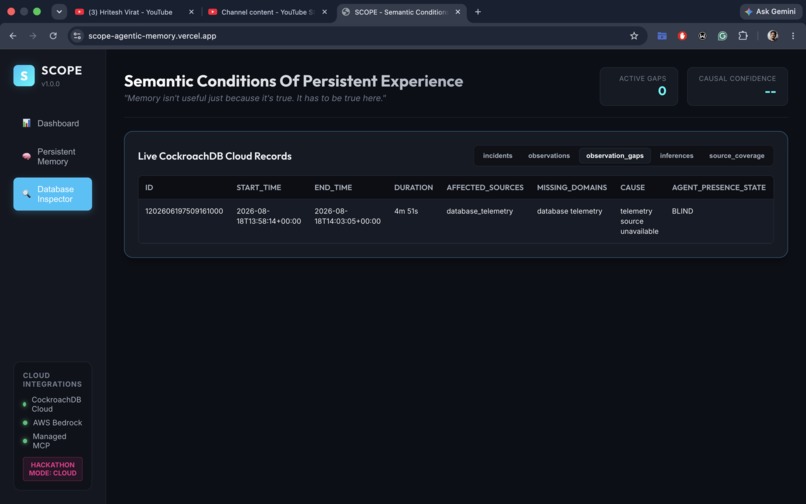Click the Hackathon Mode: Cloud badge
The width and height of the screenshot is (806, 504).
point(52,469)
